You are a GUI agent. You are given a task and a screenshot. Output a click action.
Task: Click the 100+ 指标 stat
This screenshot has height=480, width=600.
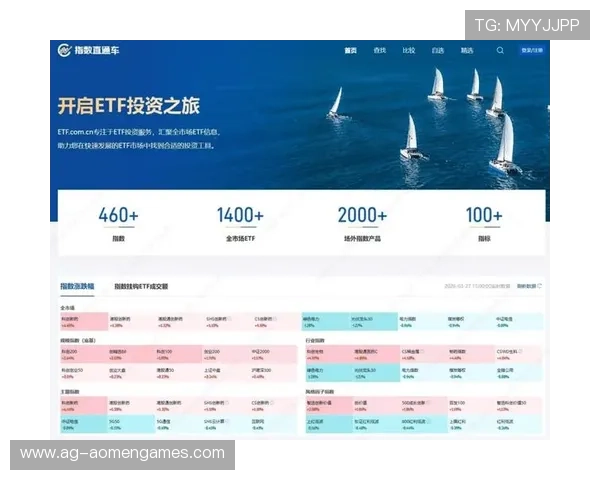pyautogui.click(x=484, y=224)
